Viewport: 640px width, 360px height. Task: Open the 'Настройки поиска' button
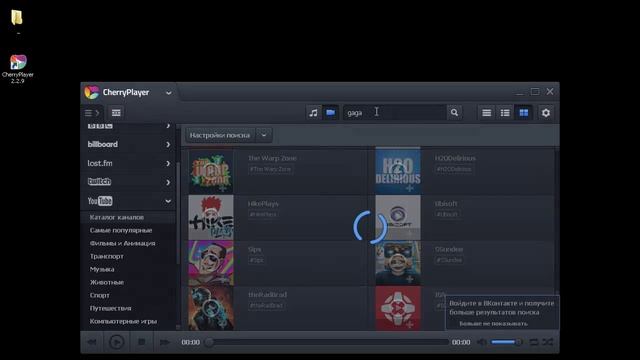[x=220, y=135]
